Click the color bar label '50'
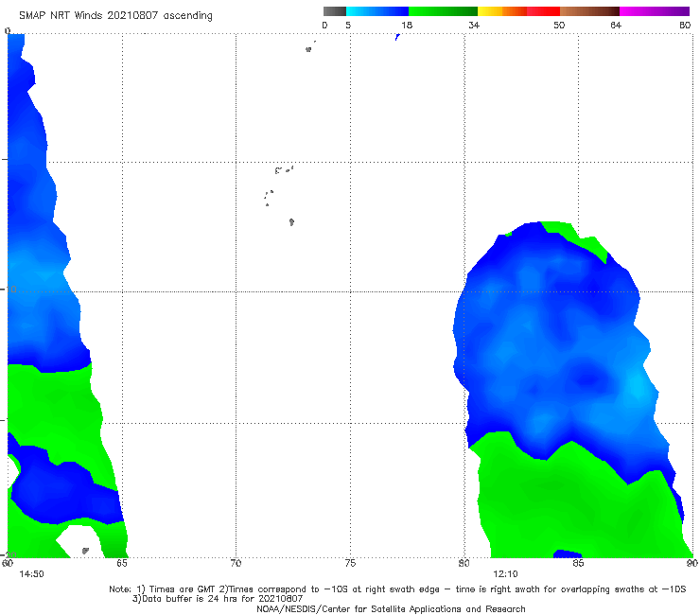 (x=559, y=25)
